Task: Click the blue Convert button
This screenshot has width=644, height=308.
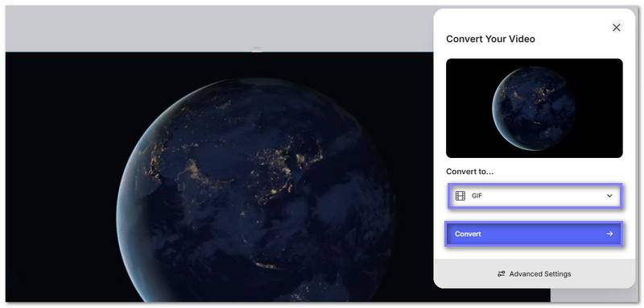Action: (534, 234)
